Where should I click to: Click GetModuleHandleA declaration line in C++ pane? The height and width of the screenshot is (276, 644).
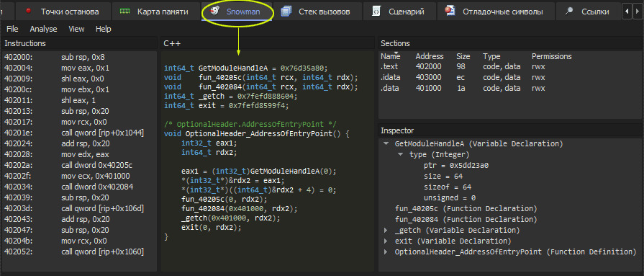[245, 68]
